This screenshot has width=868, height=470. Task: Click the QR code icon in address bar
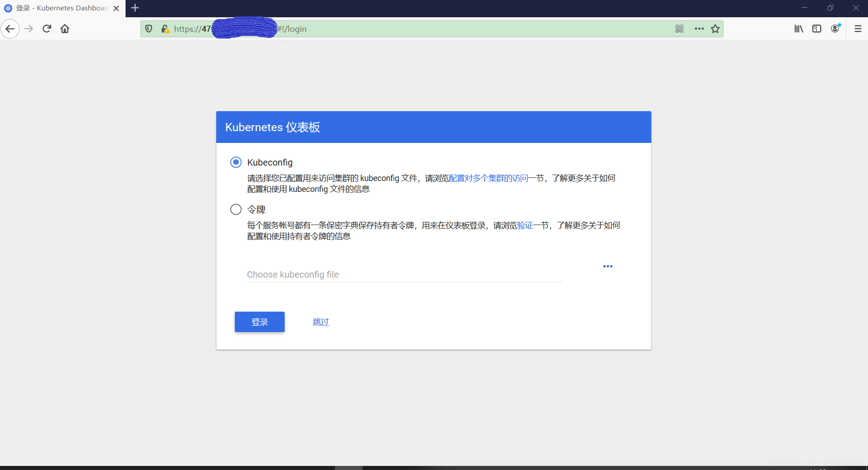click(x=679, y=29)
